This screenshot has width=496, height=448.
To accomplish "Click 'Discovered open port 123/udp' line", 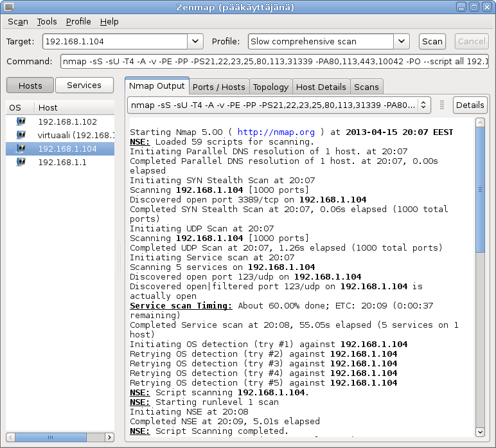I will (x=245, y=277).
